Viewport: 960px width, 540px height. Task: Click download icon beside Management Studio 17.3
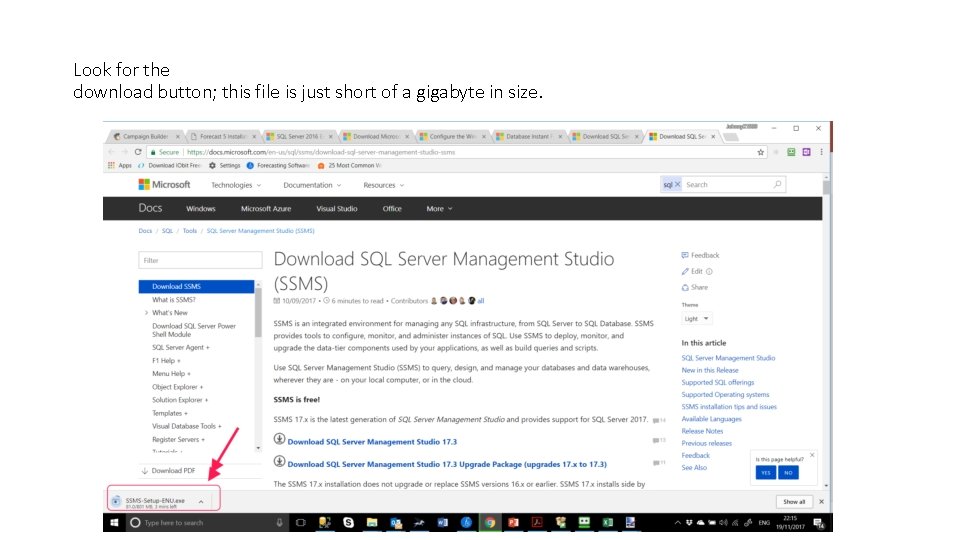(x=279, y=439)
